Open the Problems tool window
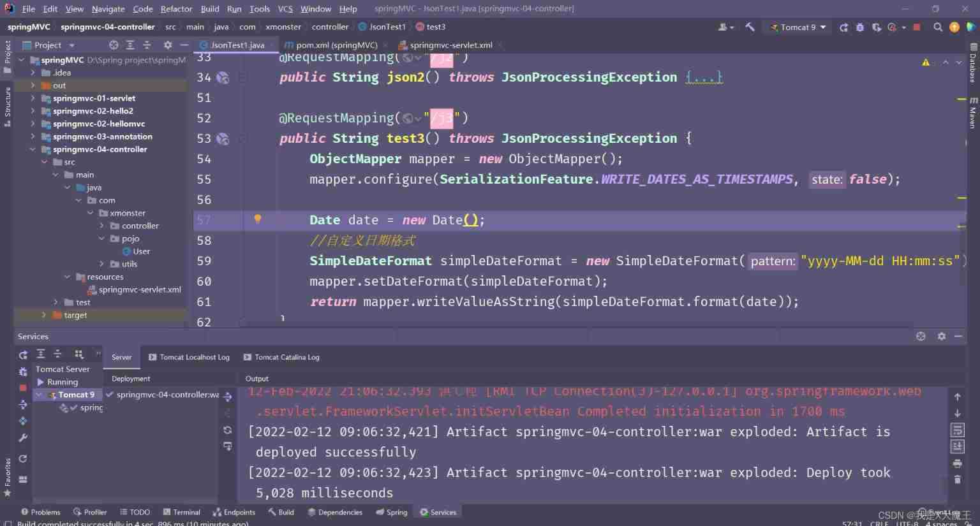Screen dimensions: 980x526 (x=40, y=512)
